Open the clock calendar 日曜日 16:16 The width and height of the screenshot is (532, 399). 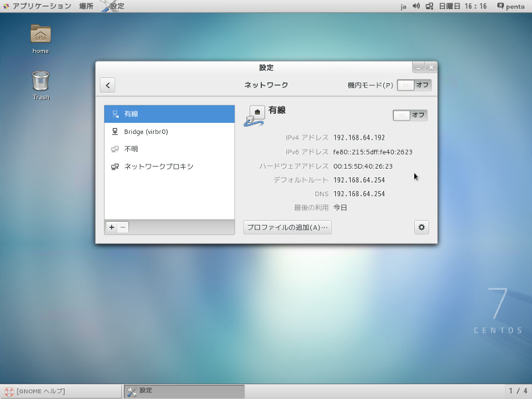[x=463, y=6]
